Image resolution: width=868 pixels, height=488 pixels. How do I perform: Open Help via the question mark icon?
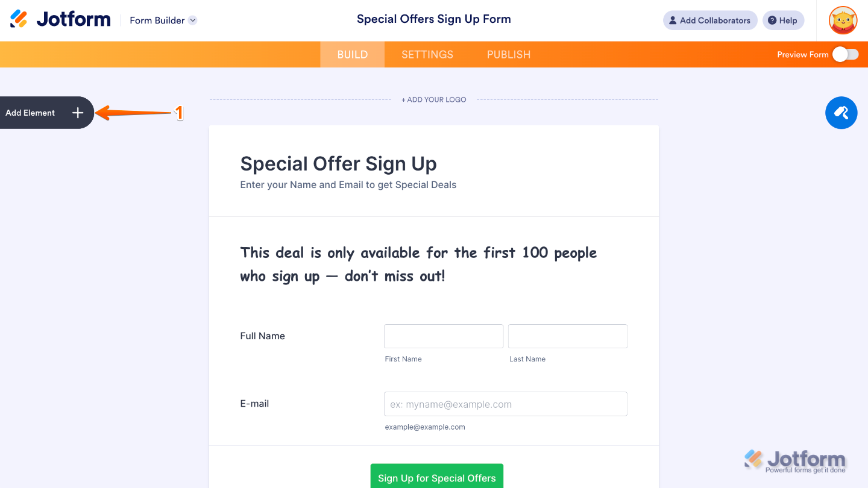pos(772,20)
